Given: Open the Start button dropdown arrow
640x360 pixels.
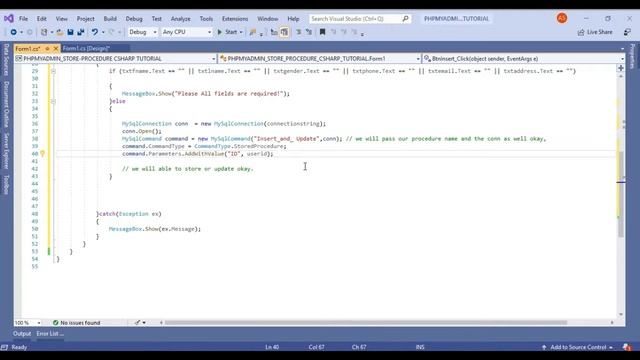Looking at the screenshot, I should click(241, 32).
